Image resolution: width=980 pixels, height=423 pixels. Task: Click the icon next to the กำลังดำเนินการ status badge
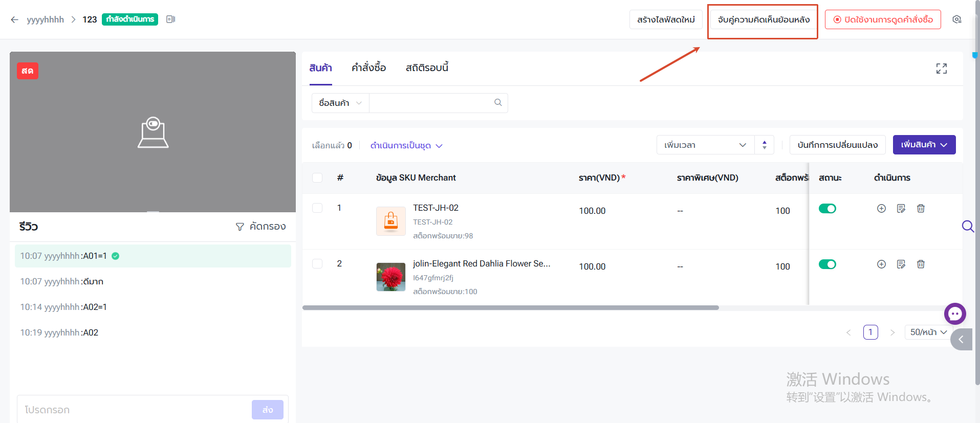(171, 19)
